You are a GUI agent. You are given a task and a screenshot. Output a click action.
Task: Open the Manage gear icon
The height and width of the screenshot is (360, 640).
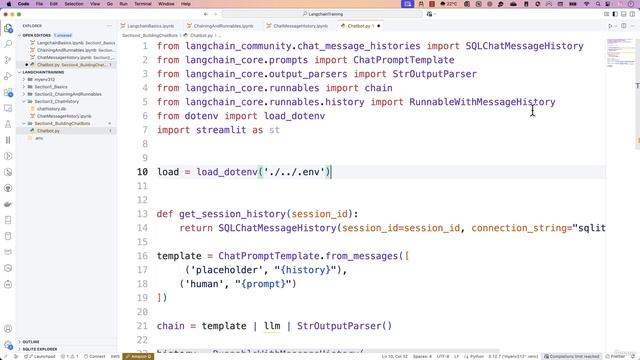coord(8,345)
